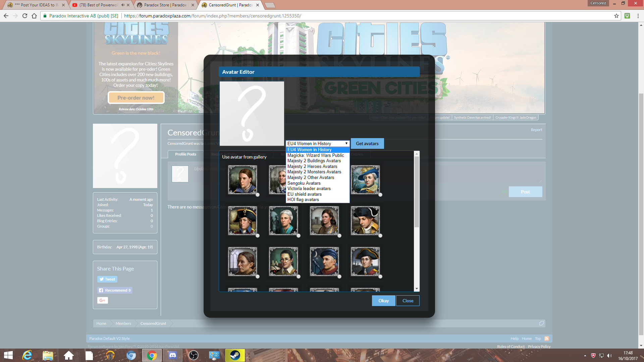
Task: Confirm with the Okay button
Action: (384, 301)
